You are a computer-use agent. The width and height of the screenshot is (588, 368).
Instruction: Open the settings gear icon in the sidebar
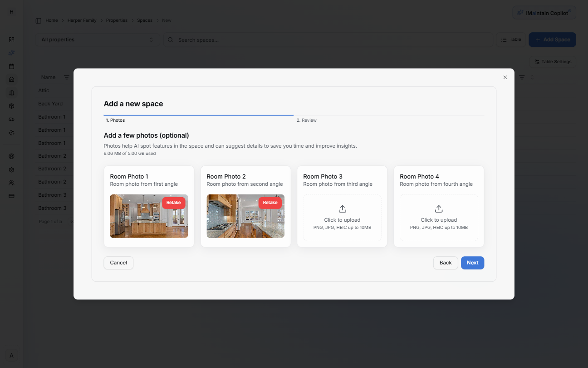tap(11, 169)
